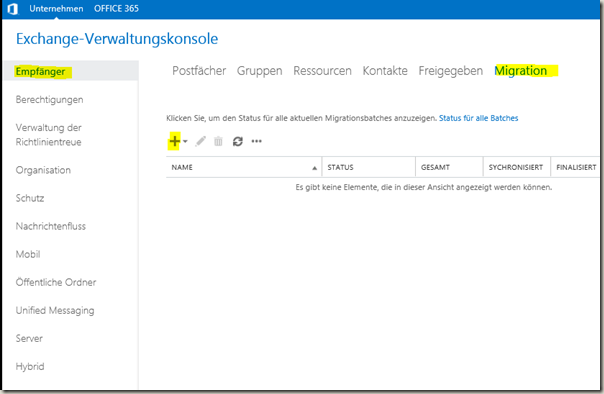Open OFFICE 365 in the top bar
The width and height of the screenshot is (604, 394).
(x=116, y=8)
